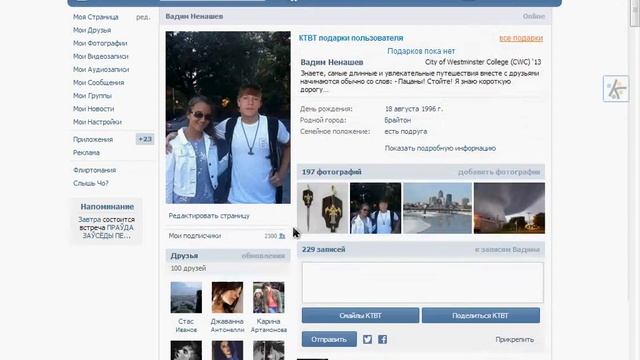Click Поделиться КТВТ button

(x=481, y=316)
